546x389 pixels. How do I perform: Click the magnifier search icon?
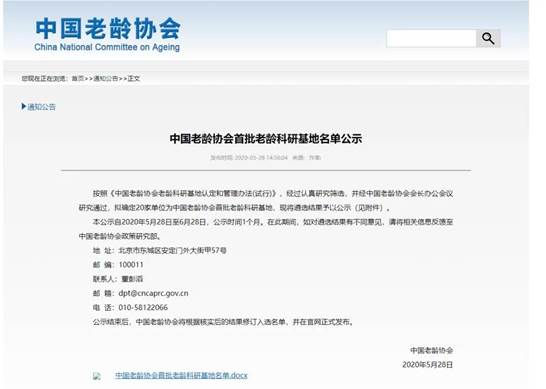pyautogui.click(x=488, y=38)
